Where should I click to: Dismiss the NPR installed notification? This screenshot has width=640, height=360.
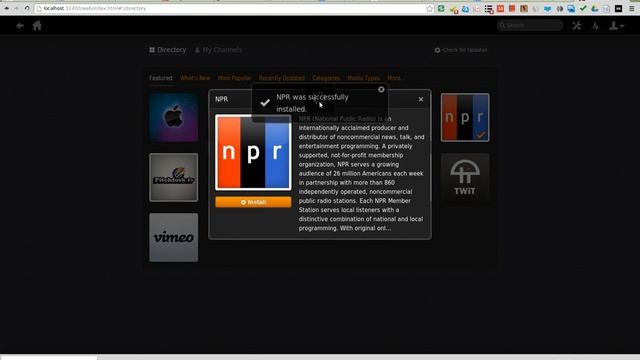coord(381,89)
